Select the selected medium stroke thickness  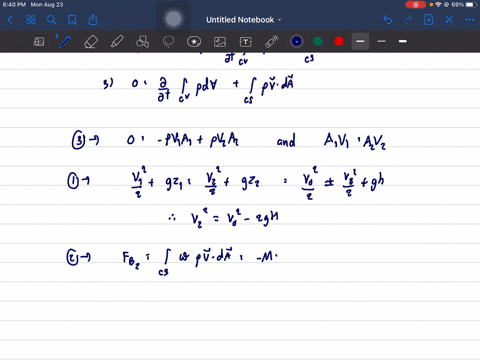(360, 41)
